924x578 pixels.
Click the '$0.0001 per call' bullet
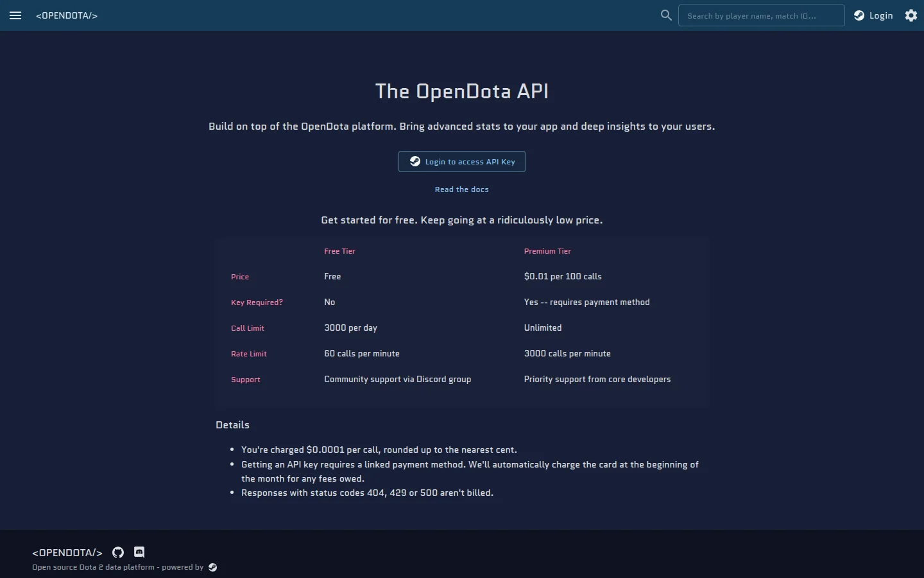[379, 450]
